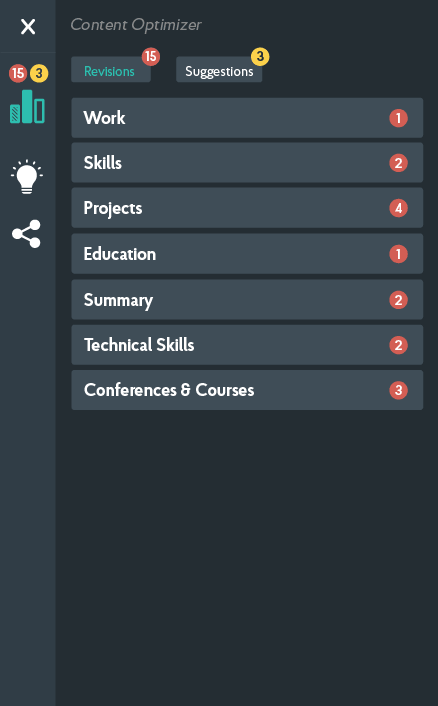Screen dimensions: 438x706
Task: Click the yellow 3 badge on the Suggestions tab
Action: click(260, 57)
